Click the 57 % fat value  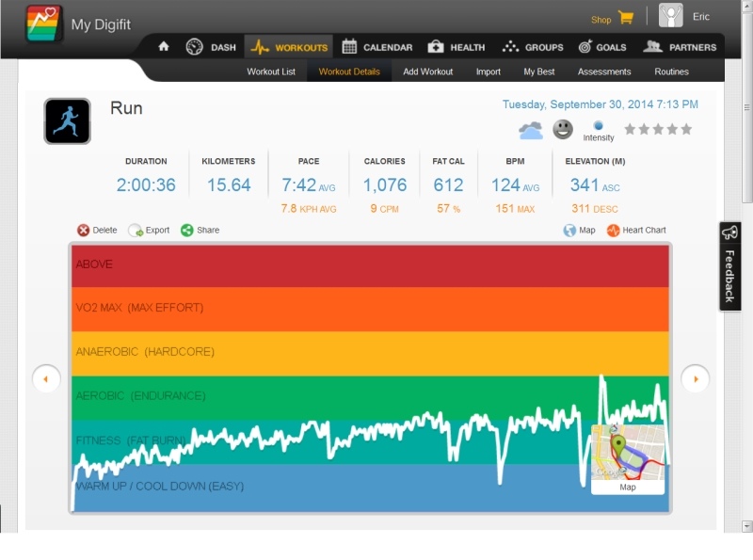(x=449, y=208)
